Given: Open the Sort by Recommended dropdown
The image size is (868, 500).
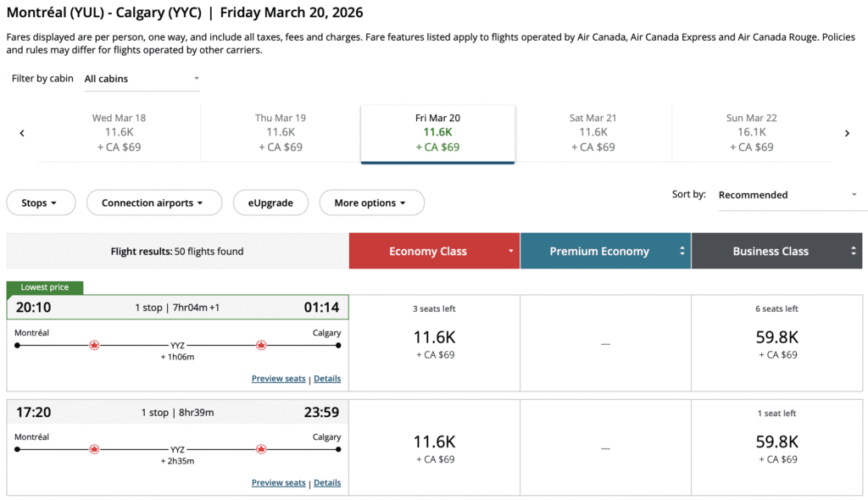Looking at the screenshot, I should [x=787, y=195].
